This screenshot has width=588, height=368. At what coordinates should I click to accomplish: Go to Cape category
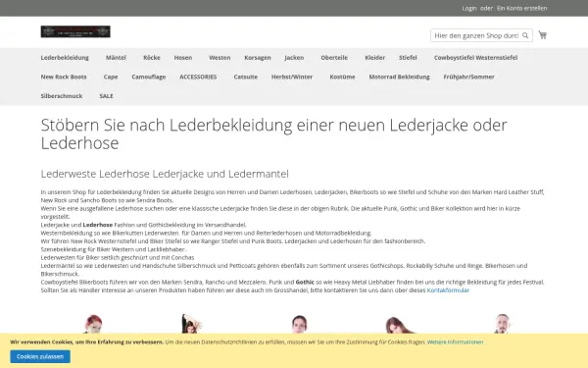click(111, 77)
